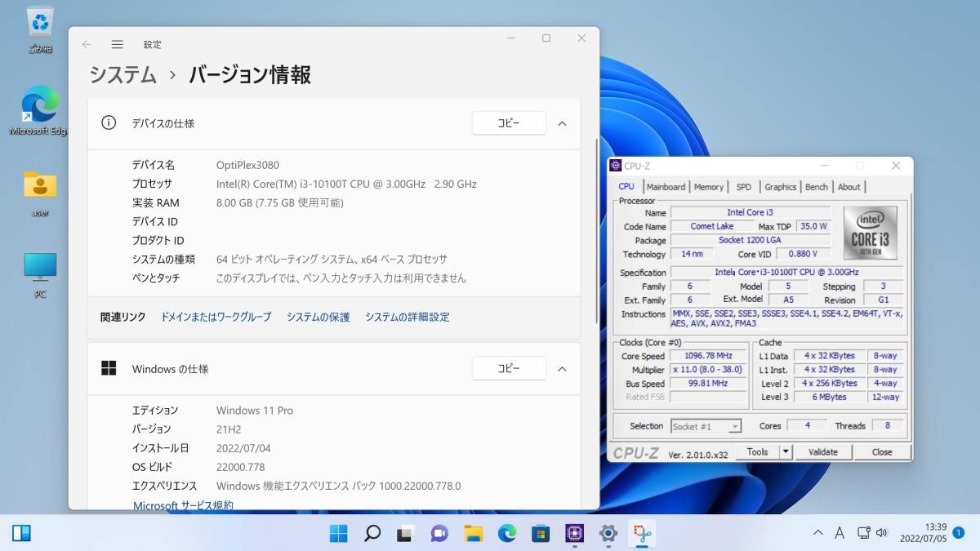Switch to the Mainboard tab in CPU-Z
980x551 pixels.
[x=666, y=187]
